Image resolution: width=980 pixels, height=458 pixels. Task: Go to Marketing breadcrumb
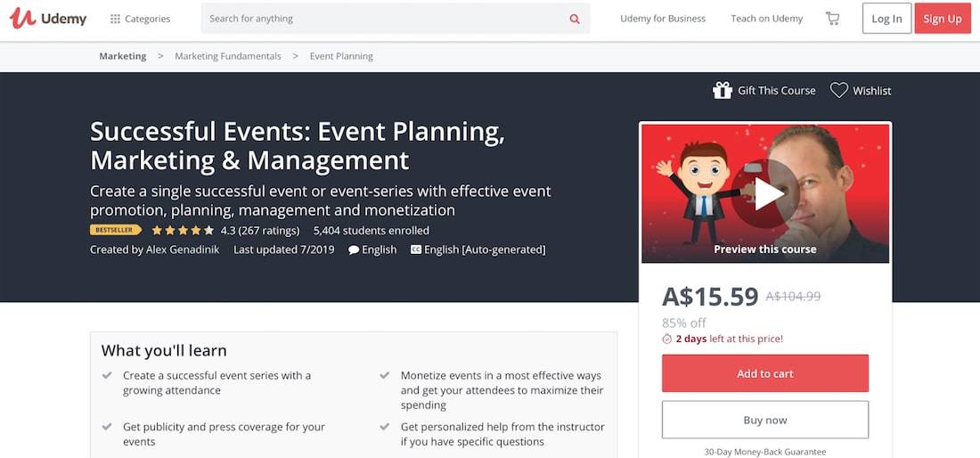tap(123, 56)
